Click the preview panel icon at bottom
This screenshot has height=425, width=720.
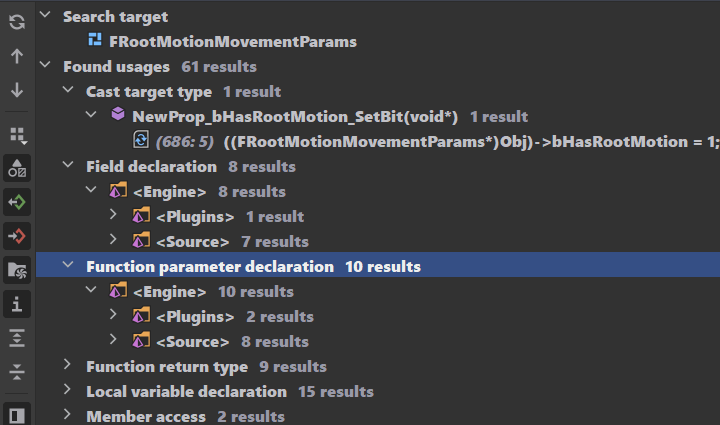(17, 414)
